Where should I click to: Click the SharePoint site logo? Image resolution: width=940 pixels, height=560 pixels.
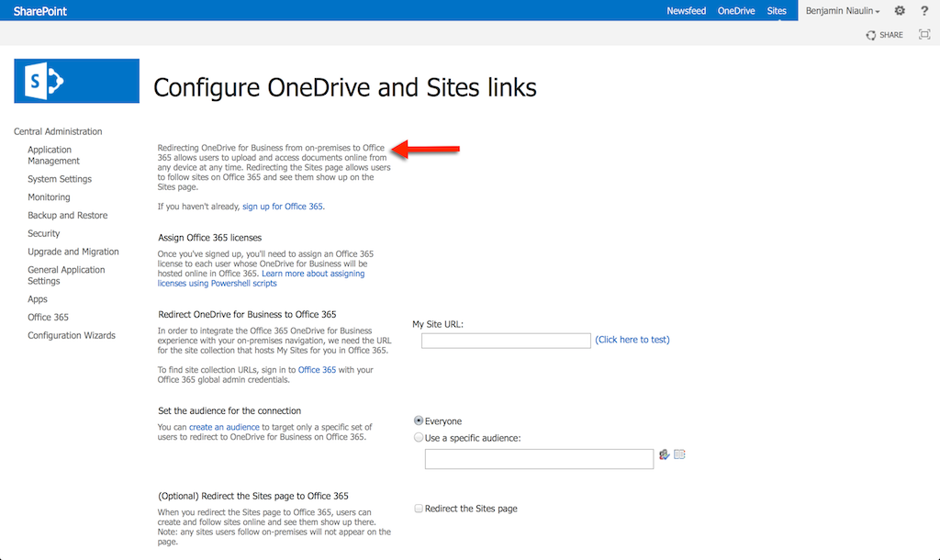tap(77, 81)
